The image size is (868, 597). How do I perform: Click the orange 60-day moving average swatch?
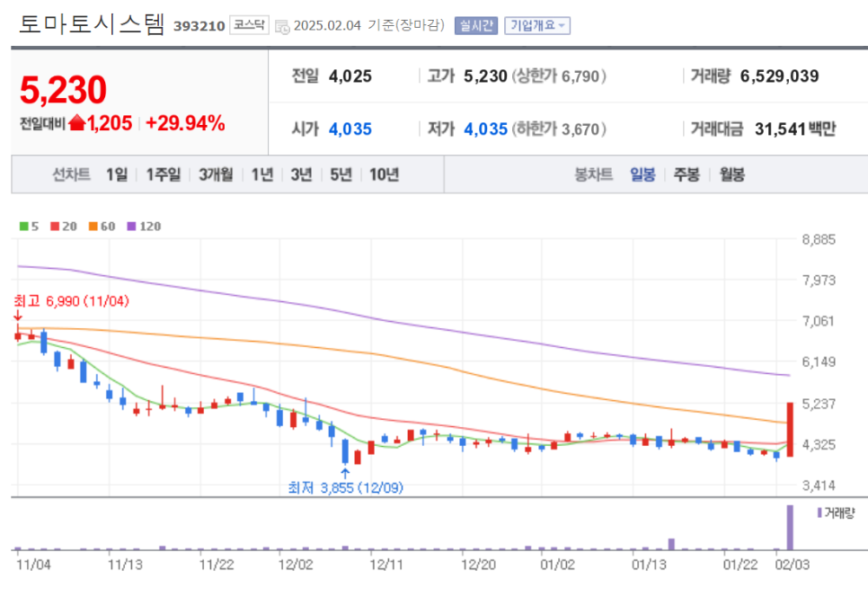coord(93,226)
